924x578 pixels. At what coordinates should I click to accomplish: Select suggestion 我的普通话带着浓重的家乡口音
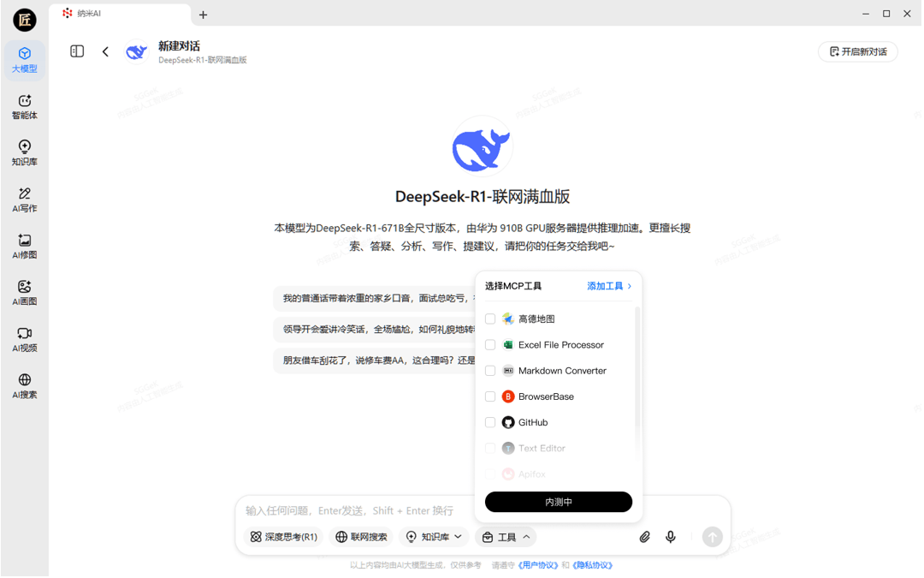tap(375, 299)
